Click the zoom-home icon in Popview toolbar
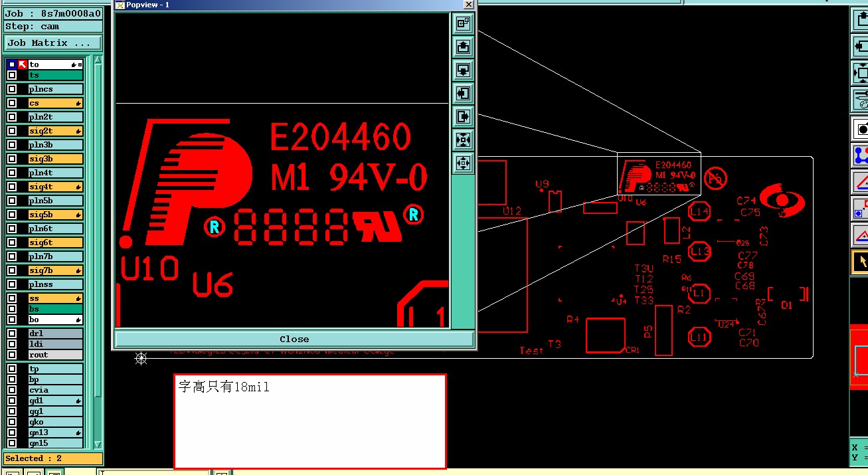Image resolution: width=868 pixels, height=475 pixels. point(463,24)
